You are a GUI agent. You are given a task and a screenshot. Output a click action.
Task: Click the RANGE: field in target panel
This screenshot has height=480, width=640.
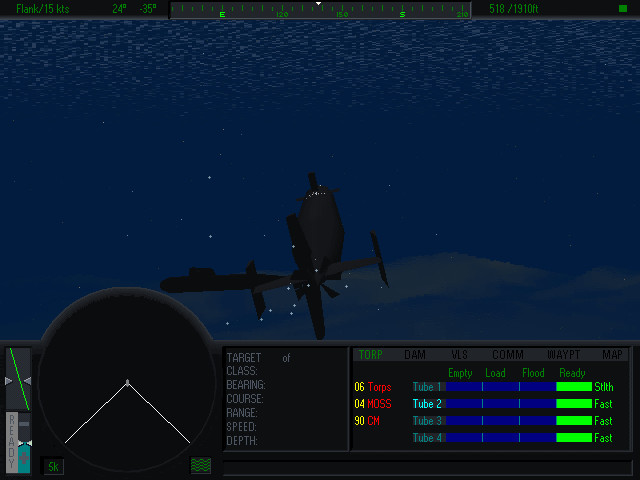tap(242, 413)
